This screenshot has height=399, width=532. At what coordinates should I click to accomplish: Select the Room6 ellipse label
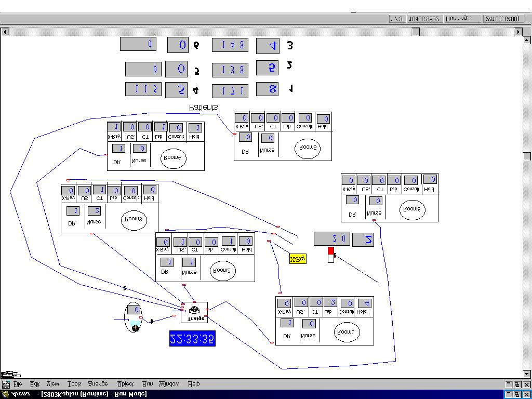coord(412,210)
